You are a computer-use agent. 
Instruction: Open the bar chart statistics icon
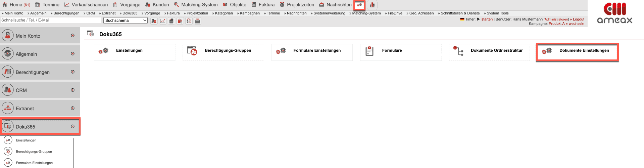tap(372, 5)
